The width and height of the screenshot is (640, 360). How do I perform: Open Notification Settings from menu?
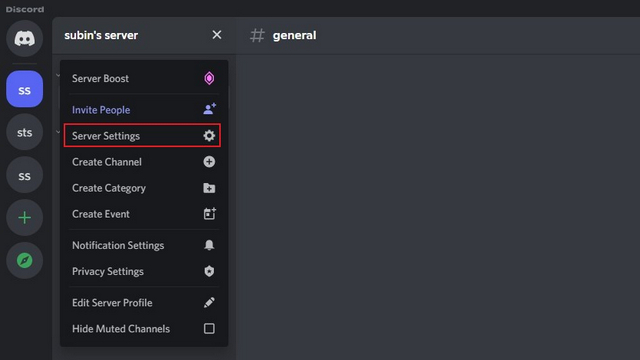coord(143,245)
